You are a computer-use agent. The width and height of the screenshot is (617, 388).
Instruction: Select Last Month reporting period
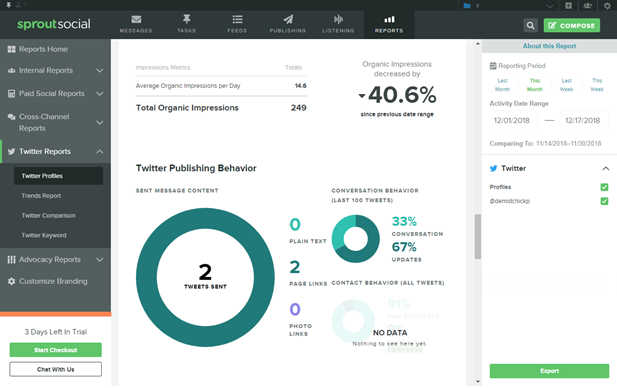502,85
